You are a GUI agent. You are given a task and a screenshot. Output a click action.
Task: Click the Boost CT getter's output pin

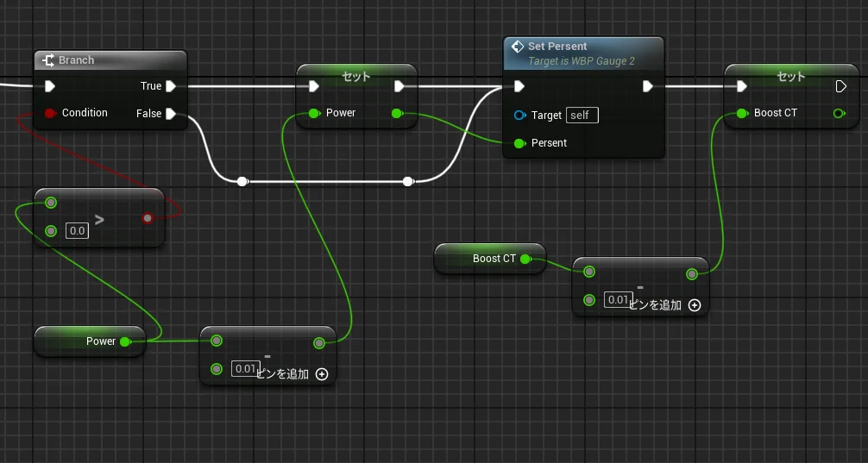pos(525,259)
